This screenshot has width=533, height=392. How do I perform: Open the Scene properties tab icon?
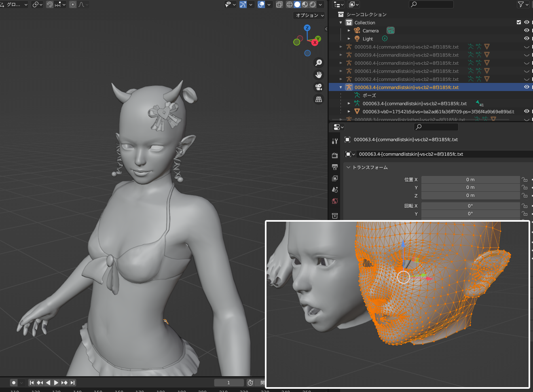pyautogui.click(x=335, y=190)
